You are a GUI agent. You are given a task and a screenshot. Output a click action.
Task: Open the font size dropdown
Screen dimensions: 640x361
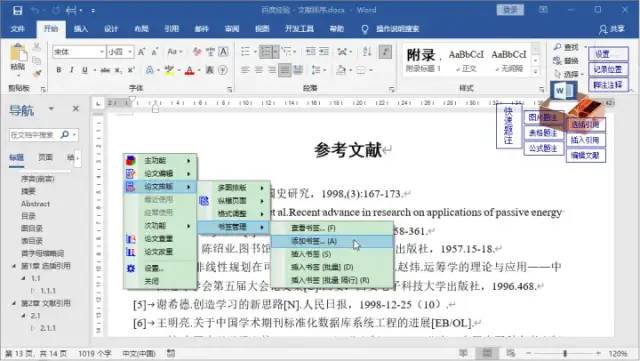point(130,52)
